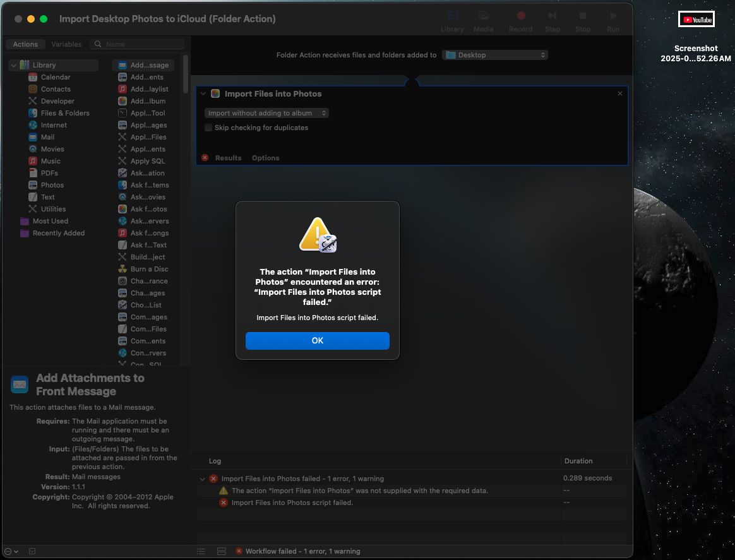The image size is (735, 560).
Task: Select Ask f...Text action icon
Action: [x=122, y=245]
